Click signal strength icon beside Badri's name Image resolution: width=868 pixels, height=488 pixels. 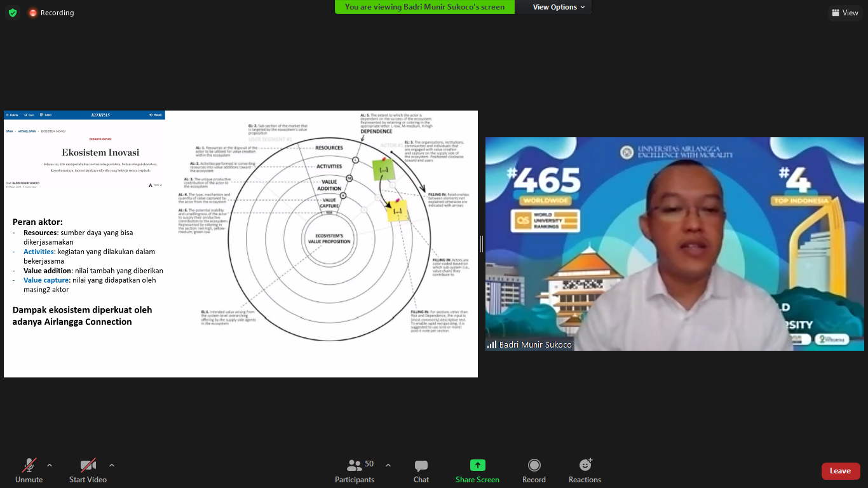click(x=492, y=345)
